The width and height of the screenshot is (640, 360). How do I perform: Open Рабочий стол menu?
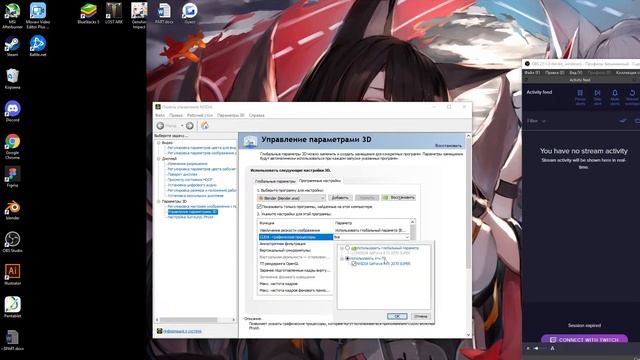click(x=200, y=116)
